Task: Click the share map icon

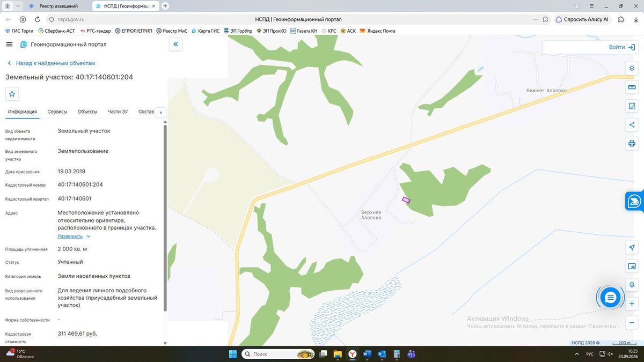Action: pyautogui.click(x=632, y=125)
